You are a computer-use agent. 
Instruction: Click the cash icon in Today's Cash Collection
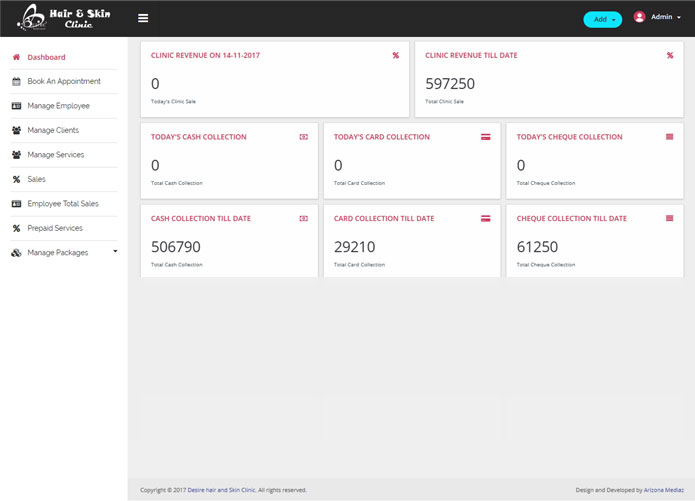point(303,136)
